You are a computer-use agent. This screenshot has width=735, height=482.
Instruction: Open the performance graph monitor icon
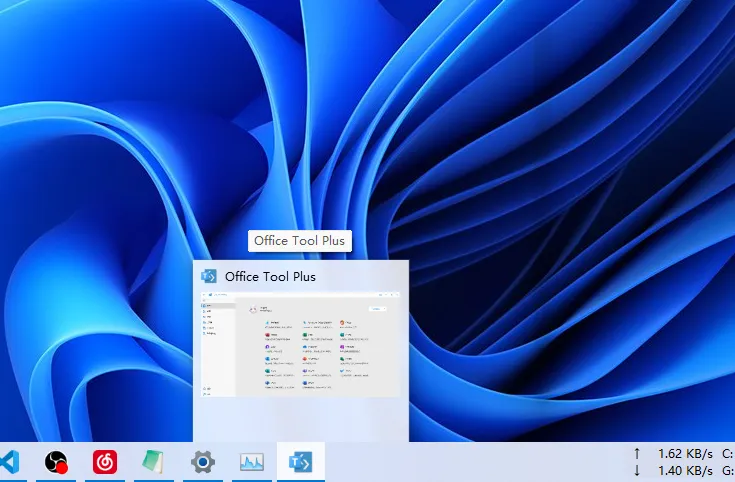[251, 462]
